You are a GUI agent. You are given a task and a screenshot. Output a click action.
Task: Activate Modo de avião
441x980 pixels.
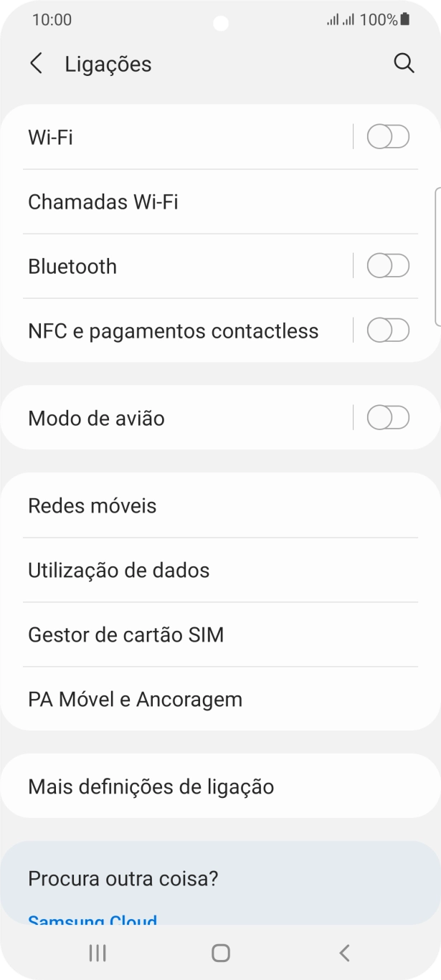pyautogui.click(x=387, y=417)
